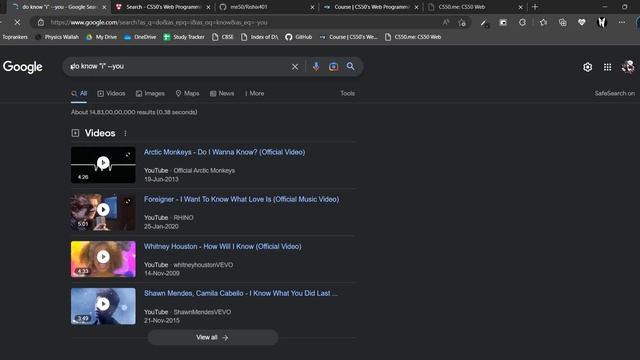Image resolution: width=640 pixels, height=360 pixels.
Task: Open the Index of D:\ bookmark
Action: [x=260, y=37]
